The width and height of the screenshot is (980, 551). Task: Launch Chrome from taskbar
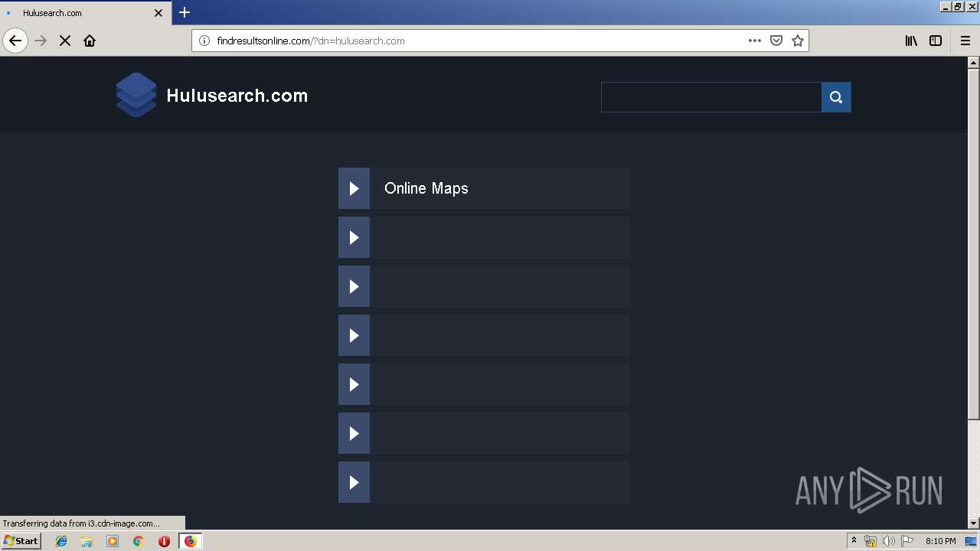(139, 541)
